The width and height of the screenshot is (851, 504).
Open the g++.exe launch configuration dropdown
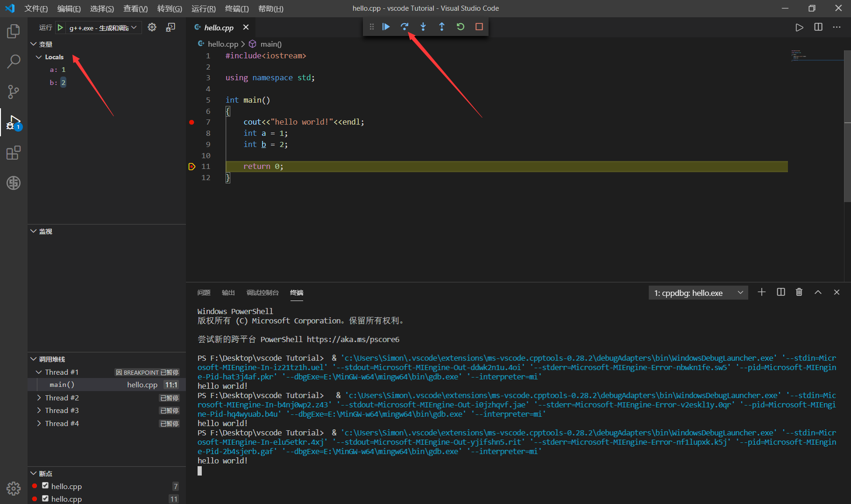pyautogui.click(x=103, y=28)
